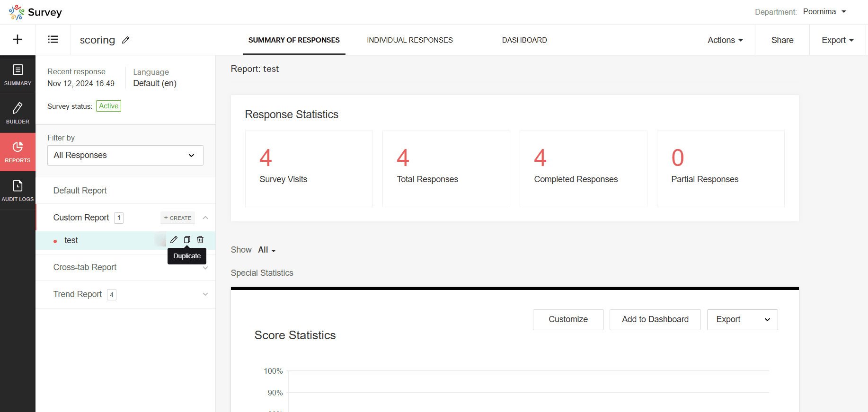Viewport: 868px width, 412px height.
Task: Click the plus icon to create new survey
Action: click(18, 40)
